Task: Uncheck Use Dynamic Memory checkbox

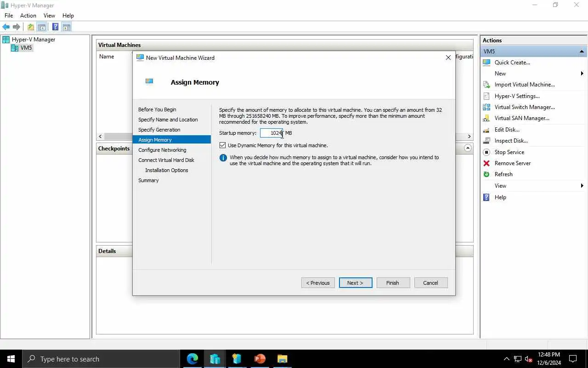Action: pos(223,145)
